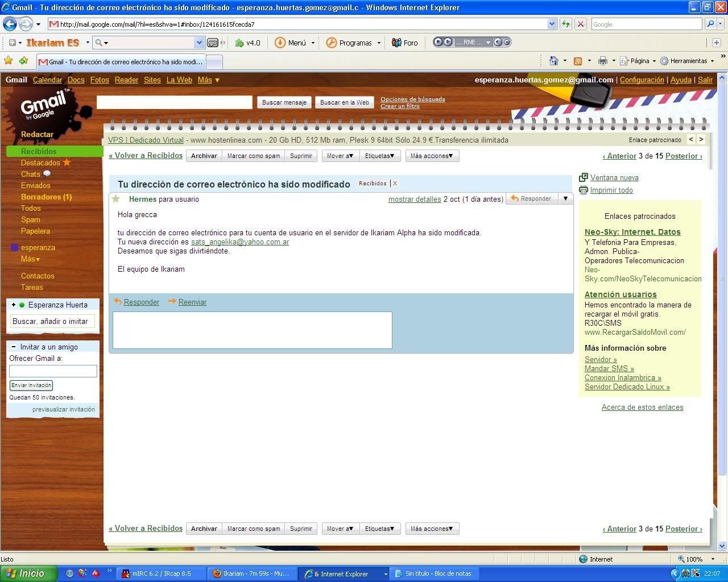Open the Página menu

pos(637,61)
